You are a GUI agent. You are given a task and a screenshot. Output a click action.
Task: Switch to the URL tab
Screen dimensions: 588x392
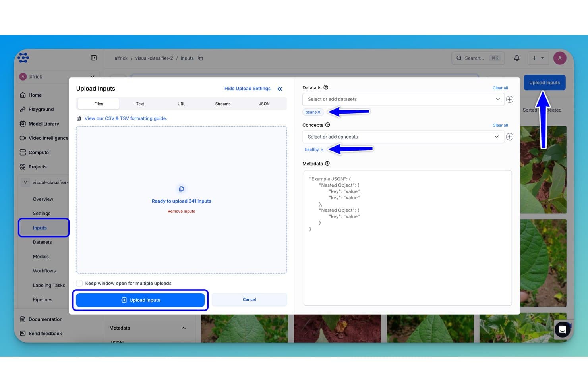coord(182,104)
